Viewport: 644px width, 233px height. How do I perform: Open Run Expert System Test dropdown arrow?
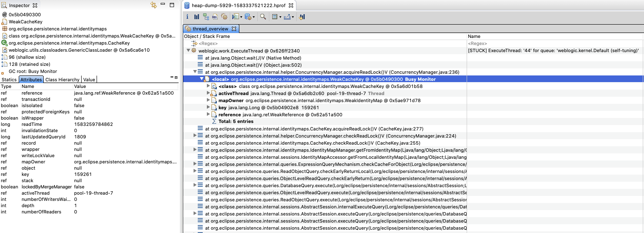[x=241, y=18]
